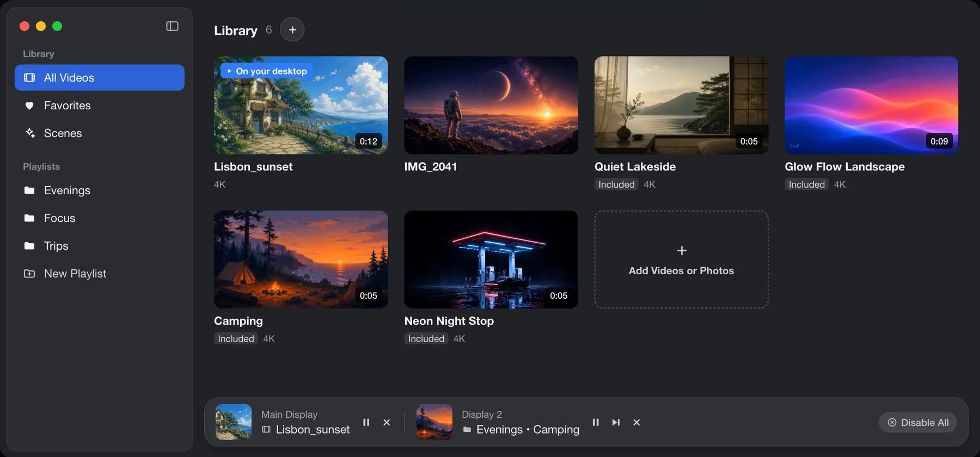Click the Camping title under its thumbnail
The image size is (980, 457).
click(x=238, y=321)
